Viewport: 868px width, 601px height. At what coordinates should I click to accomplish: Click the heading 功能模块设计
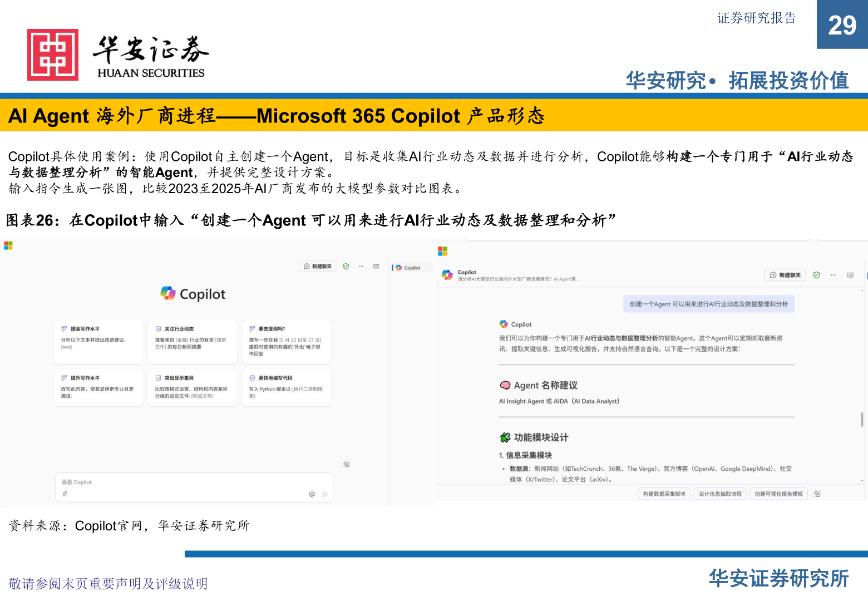(541, 437)
